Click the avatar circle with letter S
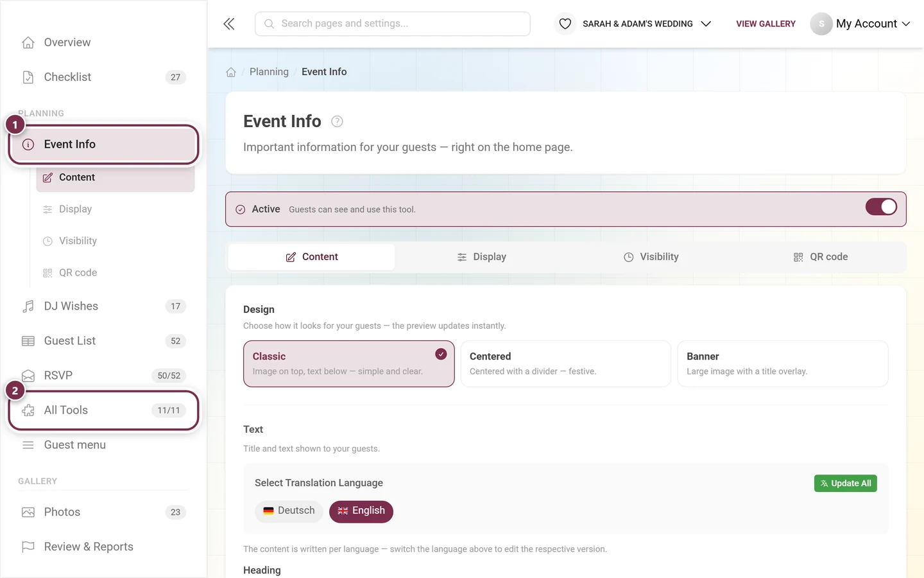The width and height of the screenshot is (924, 578). tap(821, 24)
